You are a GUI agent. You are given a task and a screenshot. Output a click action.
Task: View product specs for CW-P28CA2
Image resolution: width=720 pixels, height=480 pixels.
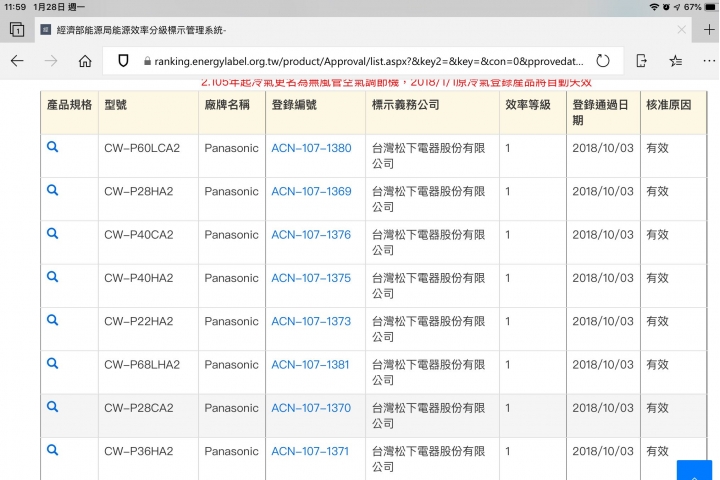tap(53, 407)
